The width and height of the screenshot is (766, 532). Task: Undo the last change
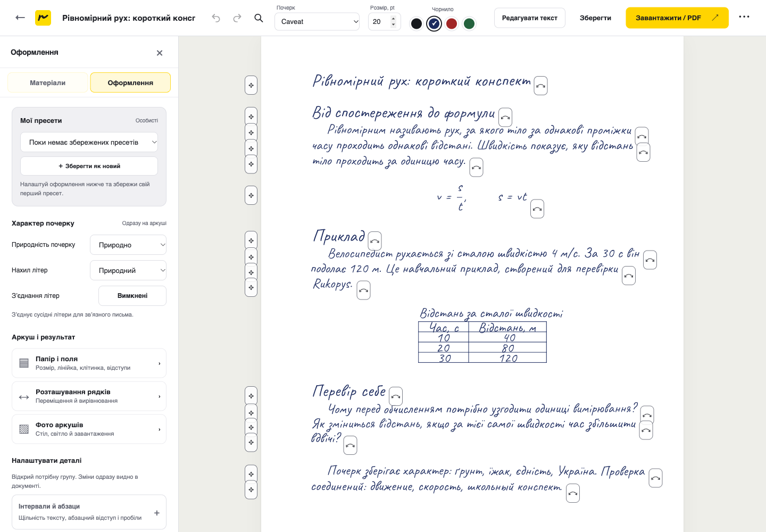pos(216,18)
